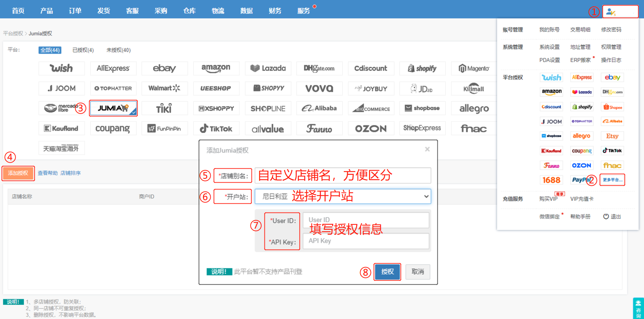Select the eBay platform logo in grid
This screenshot has height=319, width=644.
(x=165, y=68)
